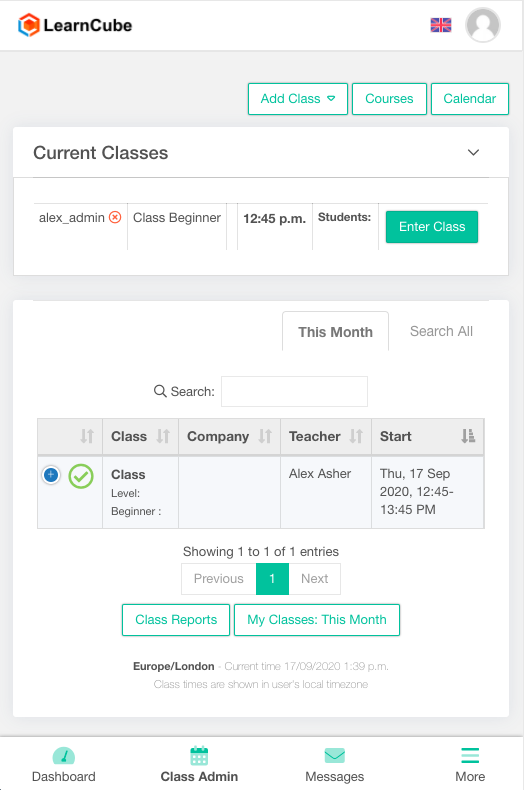The image size is (524, 790).
Task: Toggle the green checkmark status on class row
Action: coord(81,476)
